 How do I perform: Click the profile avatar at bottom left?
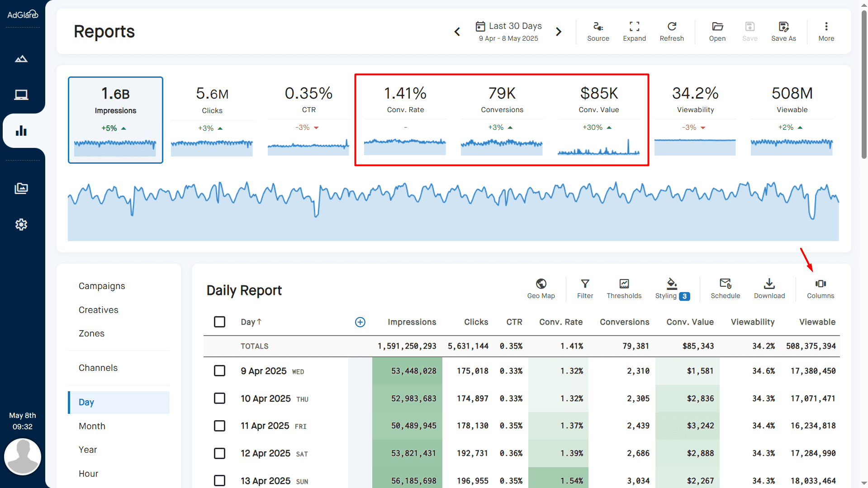(23, 456)
